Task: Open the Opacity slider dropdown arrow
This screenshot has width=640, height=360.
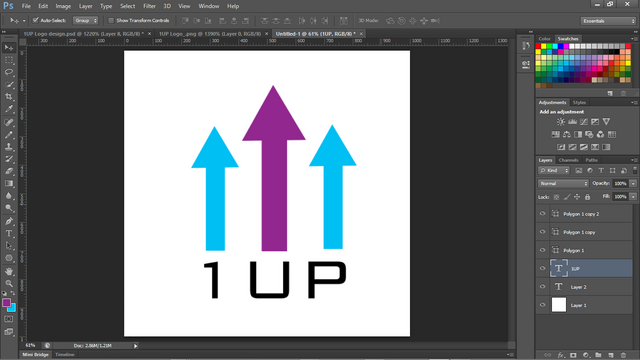Action: 633,184
